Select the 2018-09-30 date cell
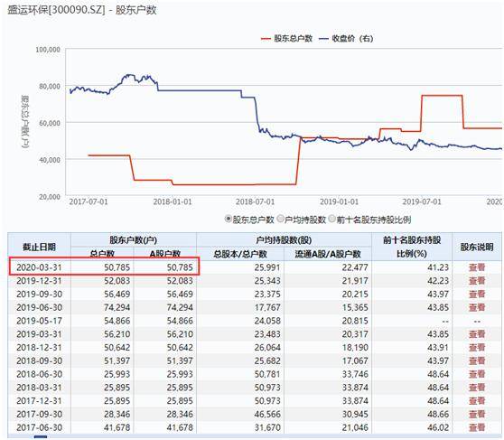 click(x=39, y=360)
